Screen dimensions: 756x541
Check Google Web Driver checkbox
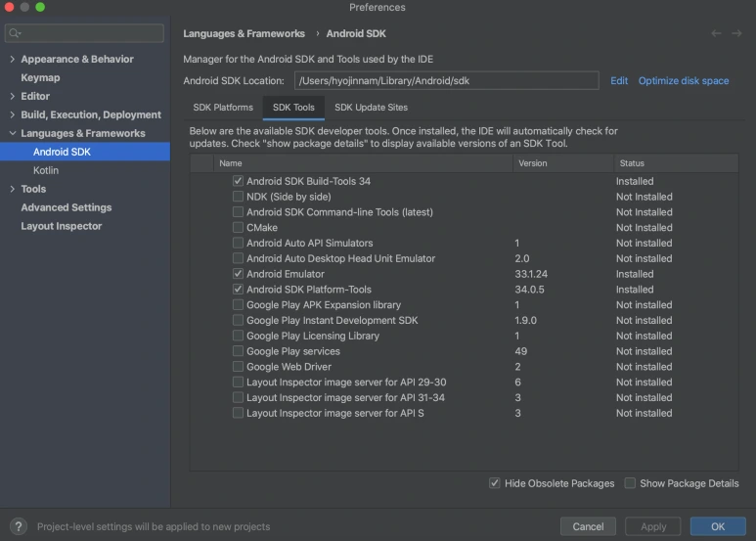(238, 366)
